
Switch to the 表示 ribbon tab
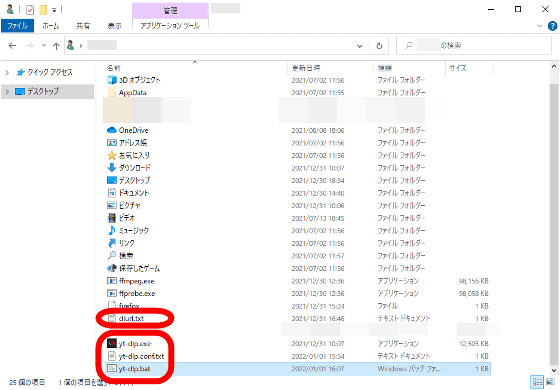114,26
